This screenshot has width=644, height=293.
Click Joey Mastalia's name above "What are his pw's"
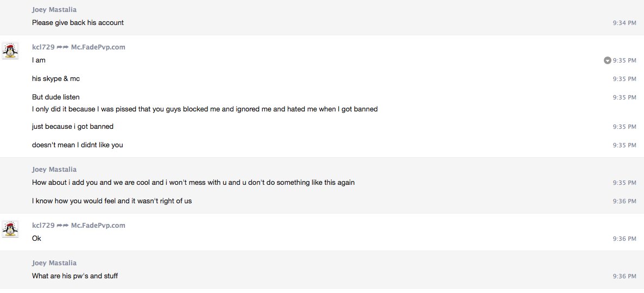coord(54,263)
